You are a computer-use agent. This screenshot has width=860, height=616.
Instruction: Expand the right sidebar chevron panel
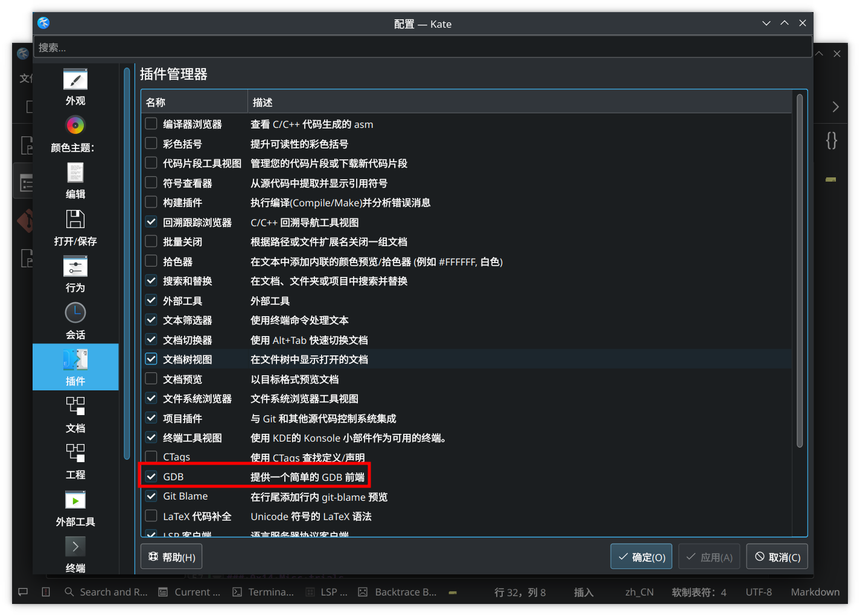835,106
